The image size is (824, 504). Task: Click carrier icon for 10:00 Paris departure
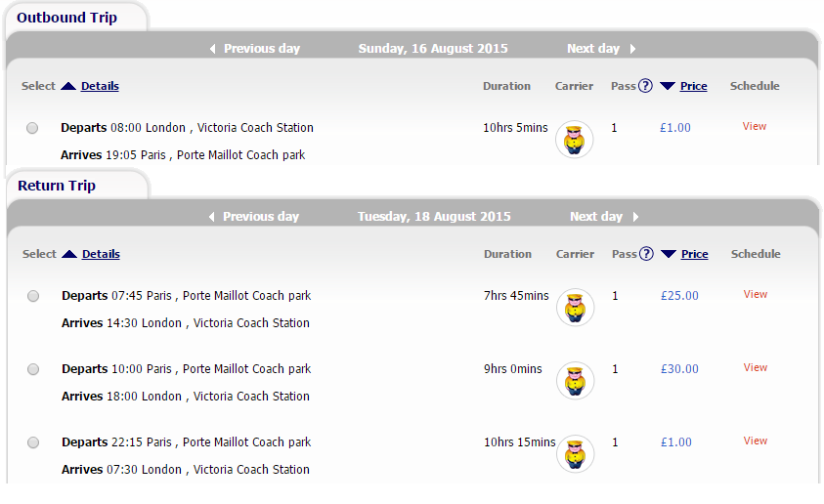click(x=575, y=380)
